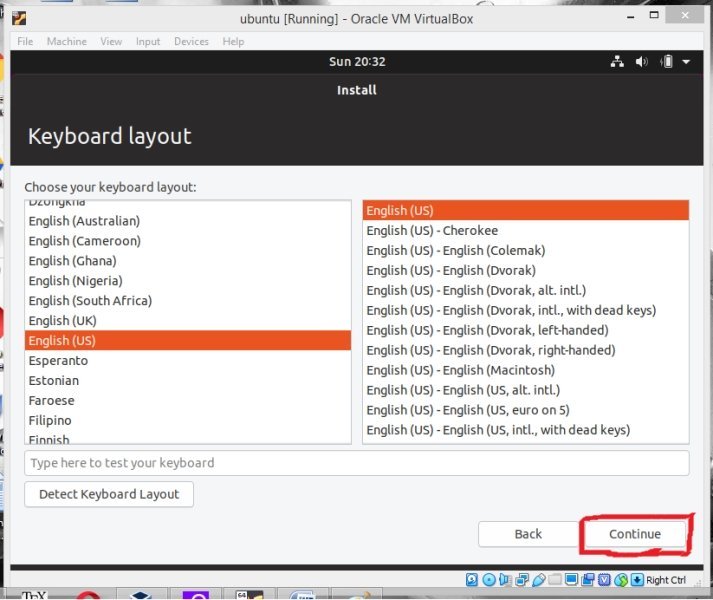This screenshot has height=600, width=713.
Task: Click Detect Keyboard Layout button
Action: [109, 494]
